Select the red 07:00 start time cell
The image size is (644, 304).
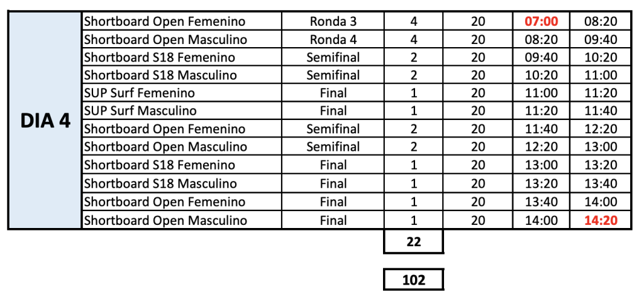[x=541, y=21]
